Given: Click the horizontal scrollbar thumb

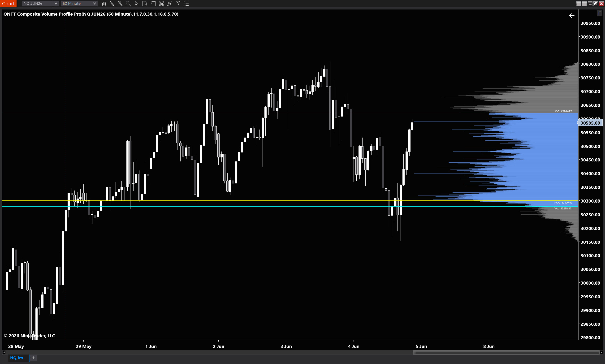Looking at the screenshot, I should click(x=506, y=352).
